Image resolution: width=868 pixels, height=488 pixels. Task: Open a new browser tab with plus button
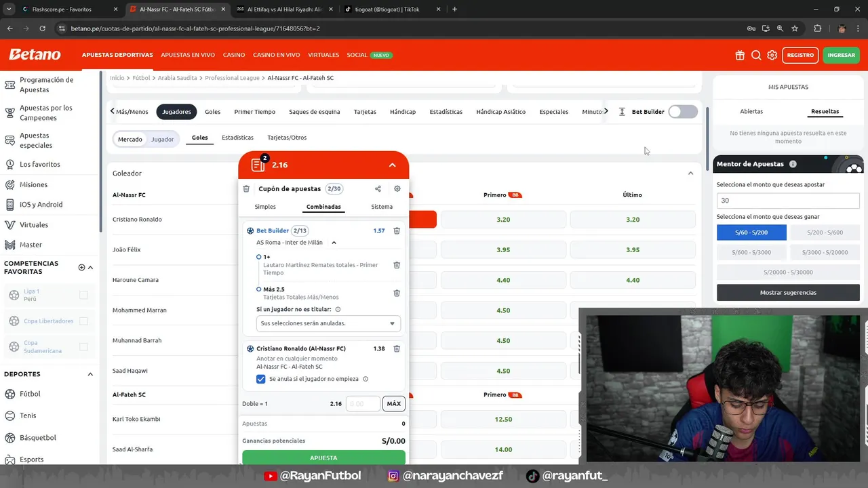[454, 9]
